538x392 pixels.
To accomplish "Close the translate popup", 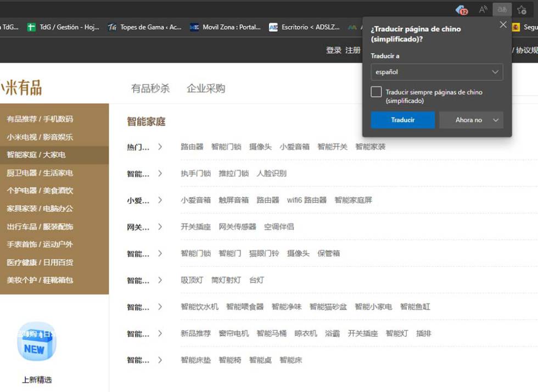I will pos(503,25).
